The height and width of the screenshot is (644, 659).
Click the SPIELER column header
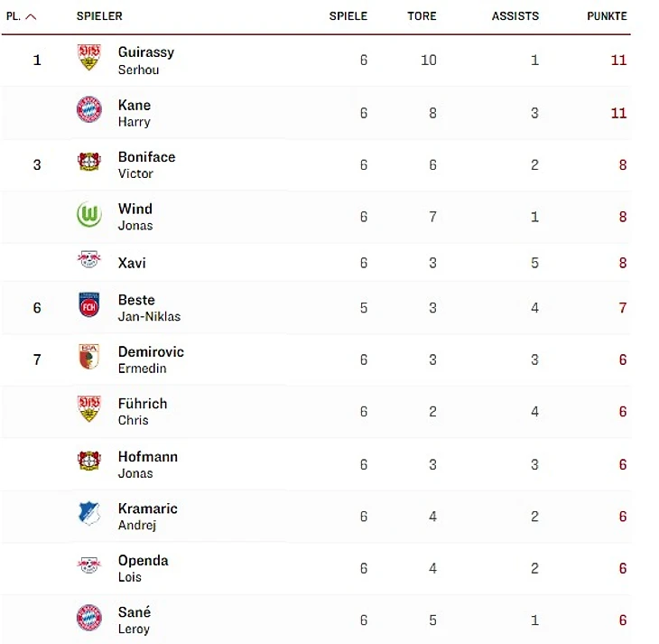coord(99,16)
